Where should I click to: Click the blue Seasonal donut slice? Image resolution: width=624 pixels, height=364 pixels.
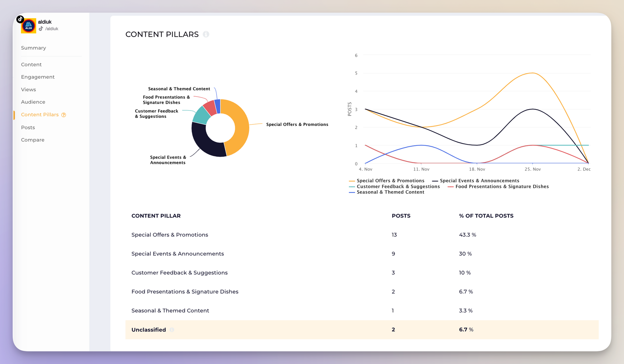pyautogui.click(x=218, y=106)
